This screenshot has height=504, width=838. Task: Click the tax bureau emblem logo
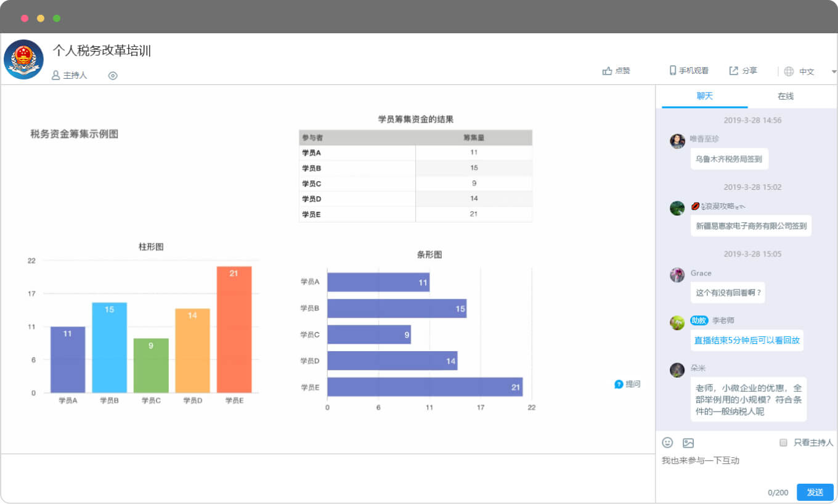point(23,59)
